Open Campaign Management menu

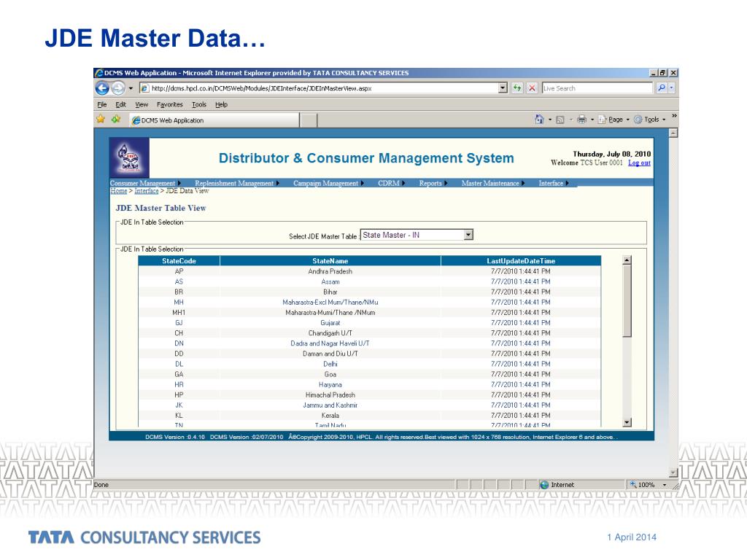pyautogui.click(x=328, y=183)
